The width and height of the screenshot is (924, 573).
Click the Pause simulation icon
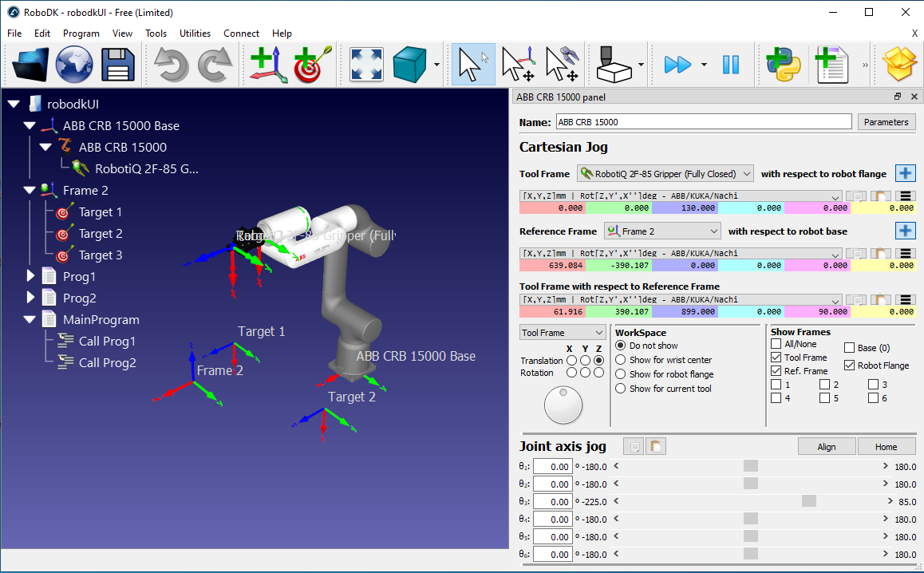tap(730, 65)
